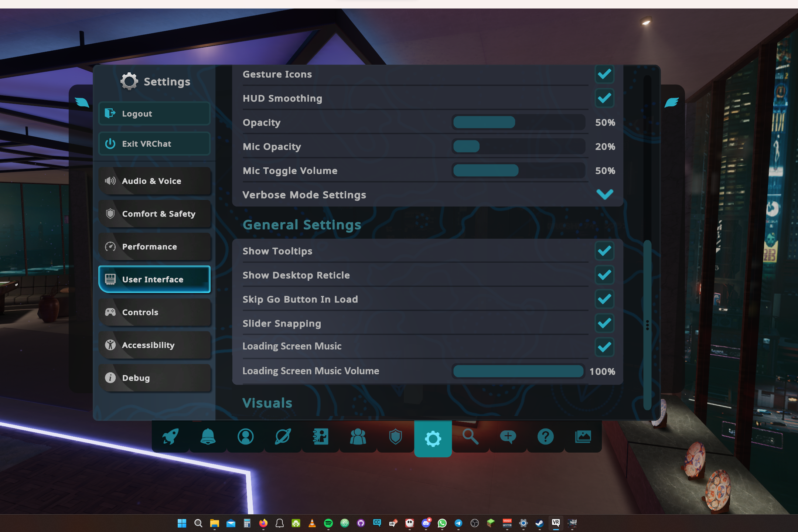Open the notifications bell tab
The width and height of the screenshot is (798, 532).
(208, 437)
